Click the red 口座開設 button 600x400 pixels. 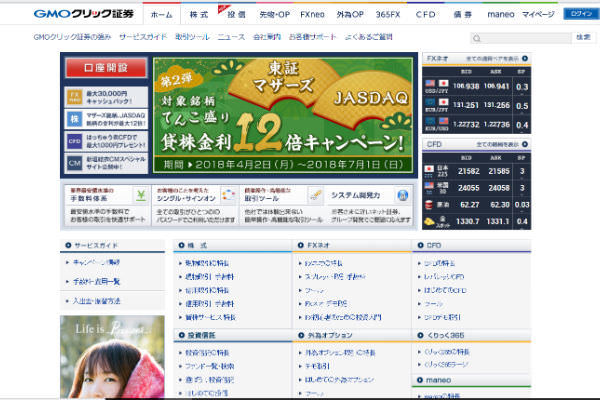coord(106,68)
